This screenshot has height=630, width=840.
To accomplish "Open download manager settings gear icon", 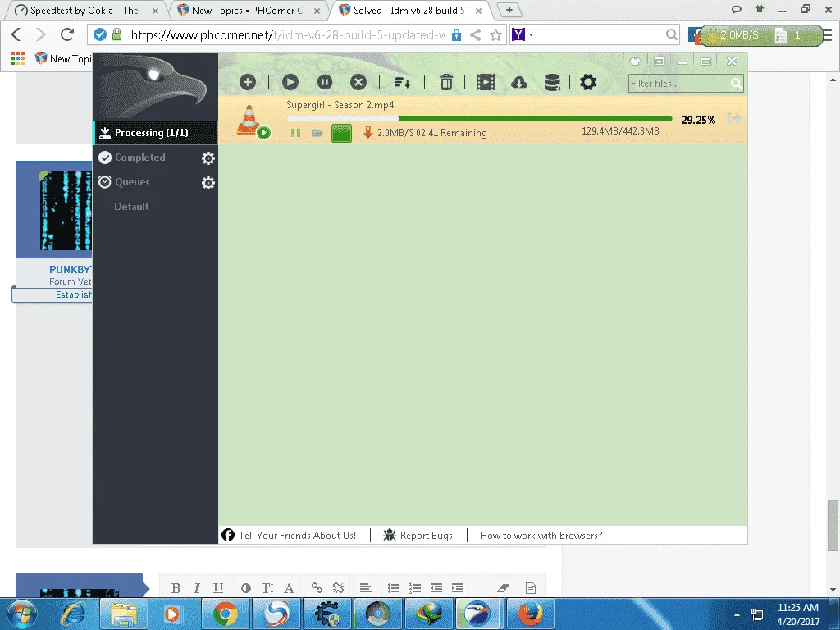I will [587, 82].
